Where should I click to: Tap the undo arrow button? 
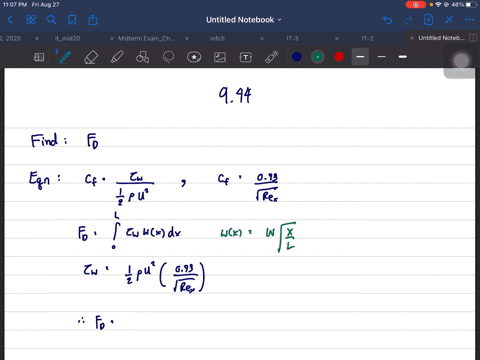coord(387,20)
